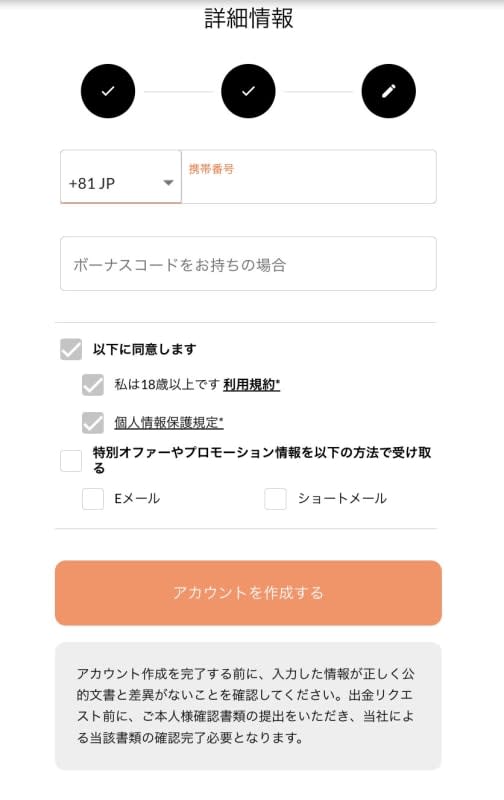Click the アカウントを作成する button

[248, 593]
